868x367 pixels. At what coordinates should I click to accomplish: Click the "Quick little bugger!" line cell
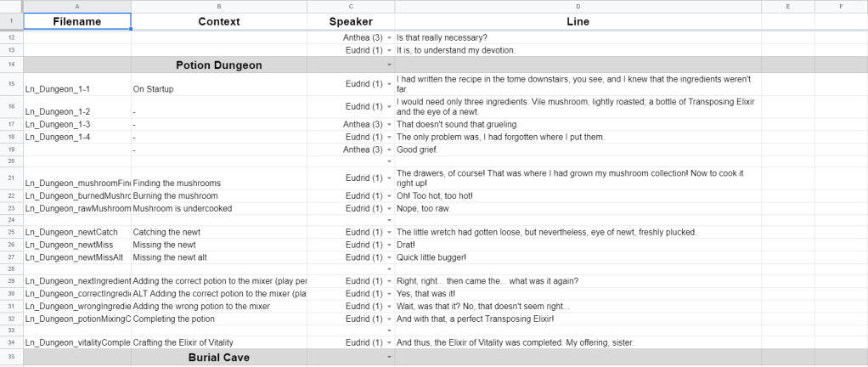click(578, 257)
